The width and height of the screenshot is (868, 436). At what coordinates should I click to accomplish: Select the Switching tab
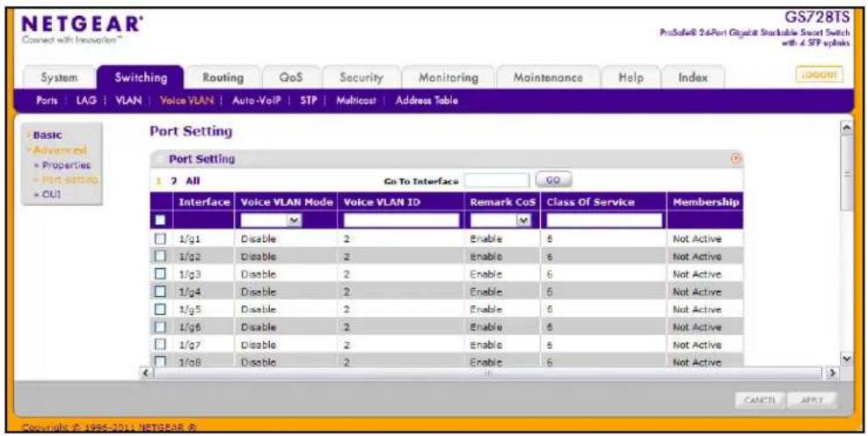click(141, 77)
